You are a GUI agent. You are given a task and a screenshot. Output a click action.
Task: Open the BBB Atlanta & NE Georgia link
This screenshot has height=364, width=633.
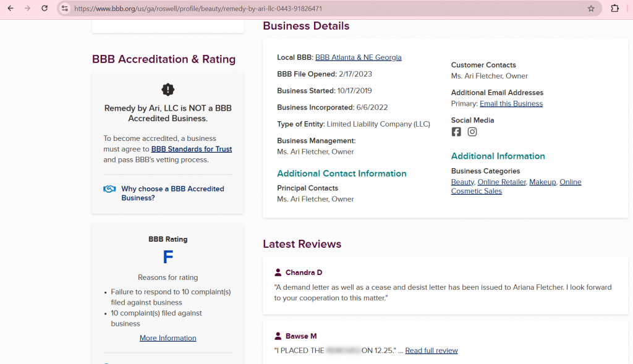(358, 57)
